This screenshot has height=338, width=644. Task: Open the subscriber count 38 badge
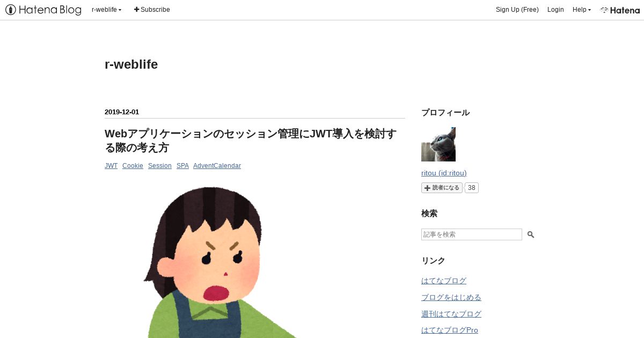pyautogui.click(x=472, y=188)
